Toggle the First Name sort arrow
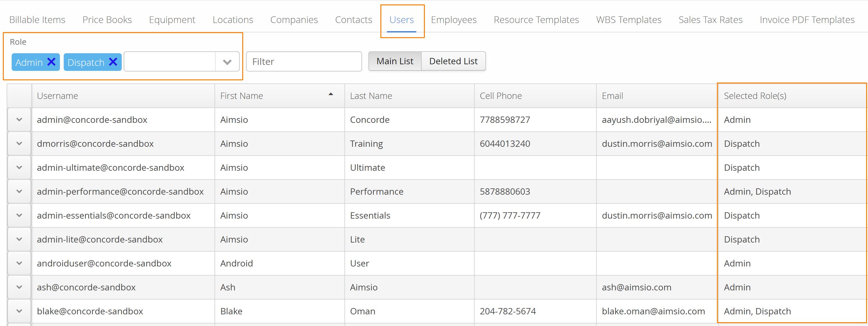 tap(331, 94)
